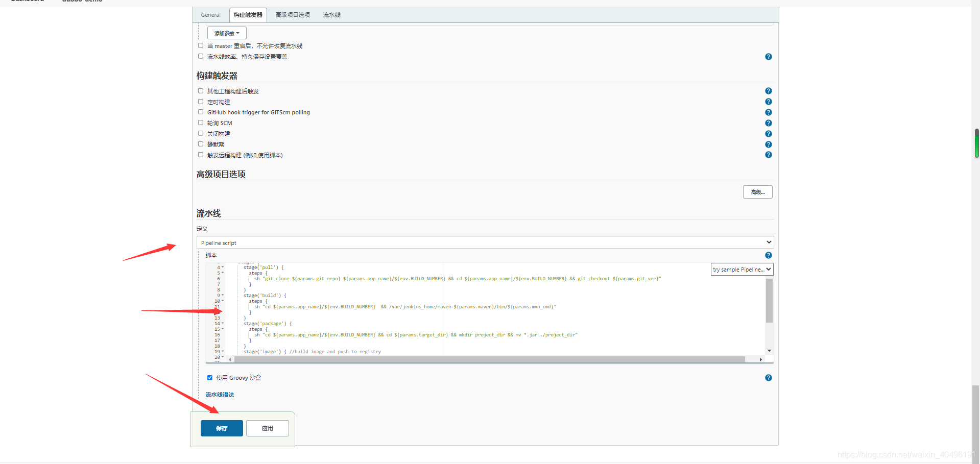This screenshot has width=980, height=464.
Task: Toggle 静默期 checkbox
Action: coord(201,144)
